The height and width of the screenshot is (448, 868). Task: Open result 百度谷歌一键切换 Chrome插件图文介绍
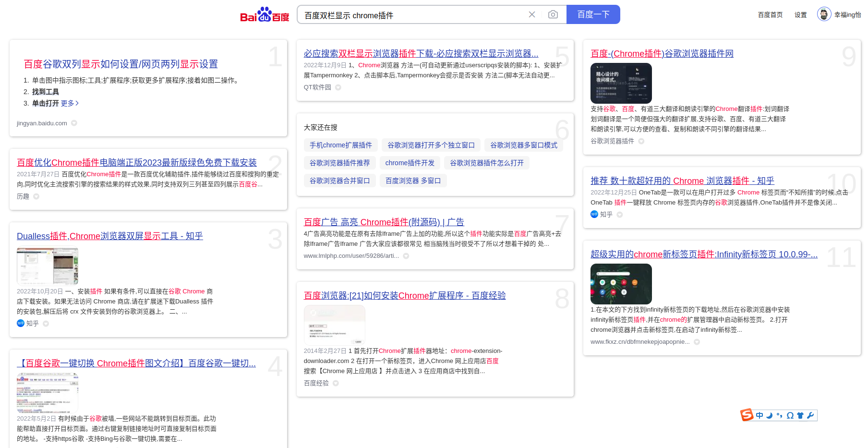[136, 363]
